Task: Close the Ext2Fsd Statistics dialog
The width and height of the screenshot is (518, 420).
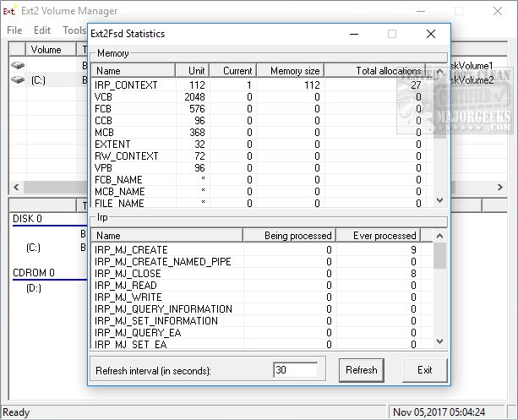Action: (x=431, y=34)
